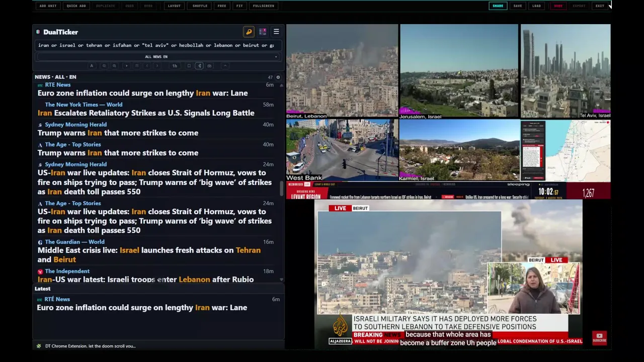Click the zoom in magnifier icon

click(x=114, y=66)
